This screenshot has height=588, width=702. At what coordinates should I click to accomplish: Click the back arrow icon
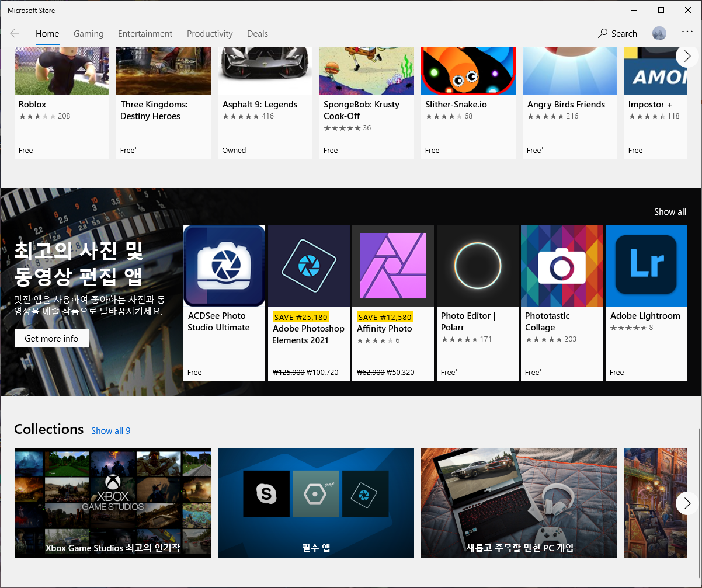click(x=15, y=34)
